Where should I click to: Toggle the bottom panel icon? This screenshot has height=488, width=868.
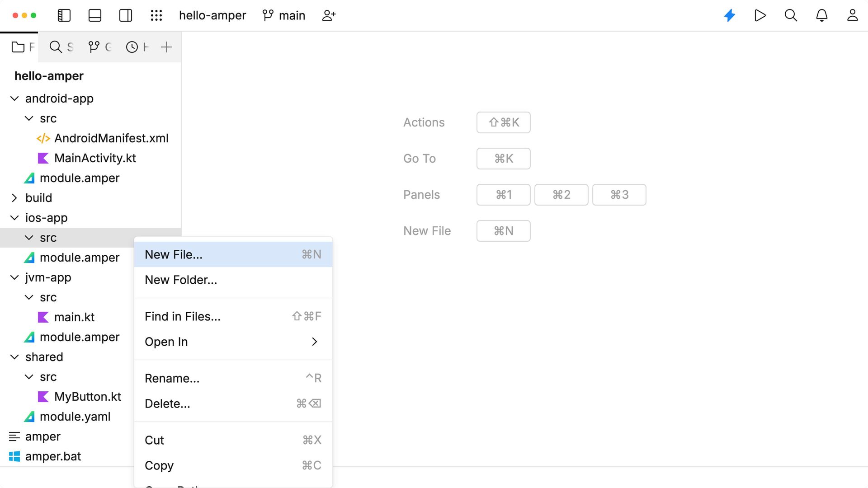pyautogui.click(x=95, y=15)
